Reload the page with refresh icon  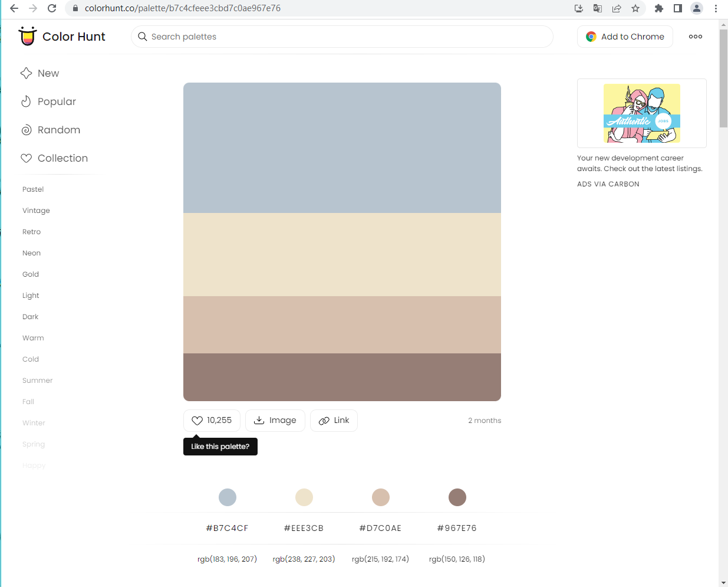pyautogui.click(x=52, y=8)
